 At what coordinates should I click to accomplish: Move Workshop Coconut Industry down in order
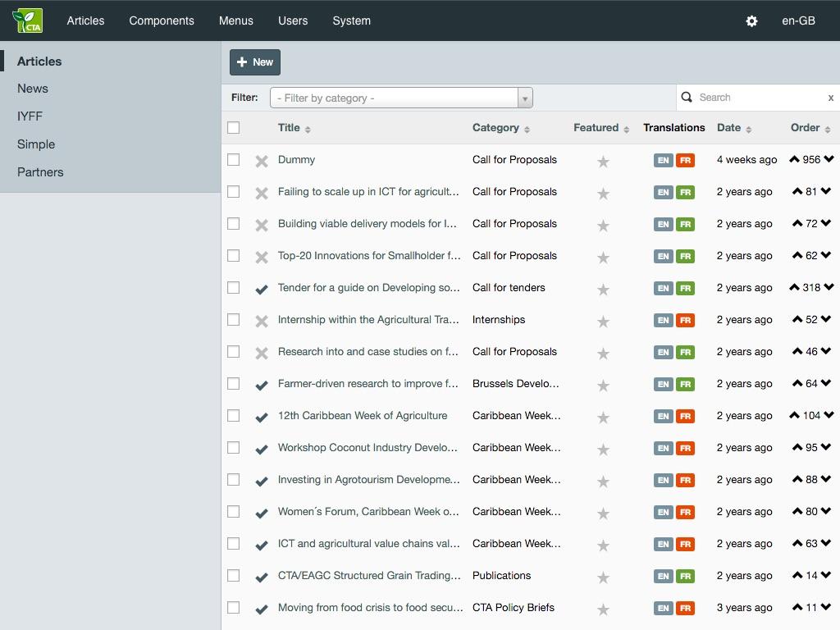click(825, 447)
